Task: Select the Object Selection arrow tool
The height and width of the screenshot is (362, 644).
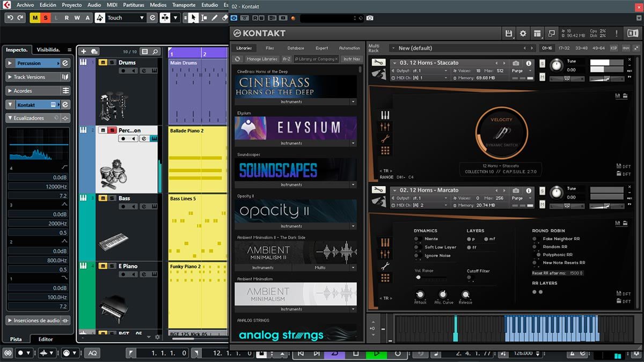Action: (193, 18)
